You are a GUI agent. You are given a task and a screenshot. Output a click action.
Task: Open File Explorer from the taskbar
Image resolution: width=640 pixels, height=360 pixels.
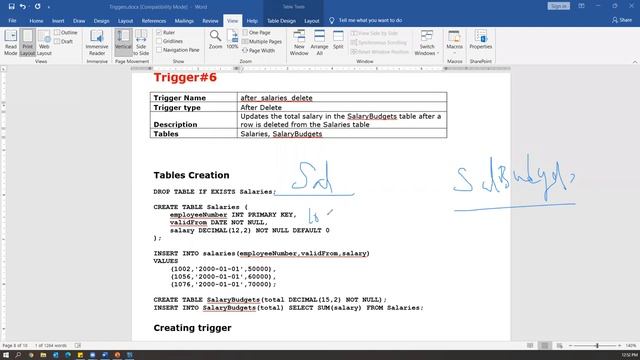43,355
